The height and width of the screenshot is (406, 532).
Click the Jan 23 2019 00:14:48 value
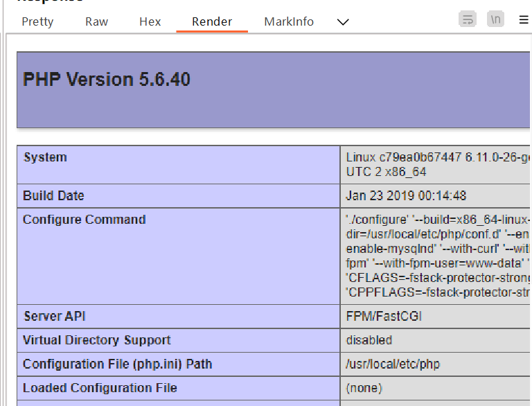[x=406, y=195]
